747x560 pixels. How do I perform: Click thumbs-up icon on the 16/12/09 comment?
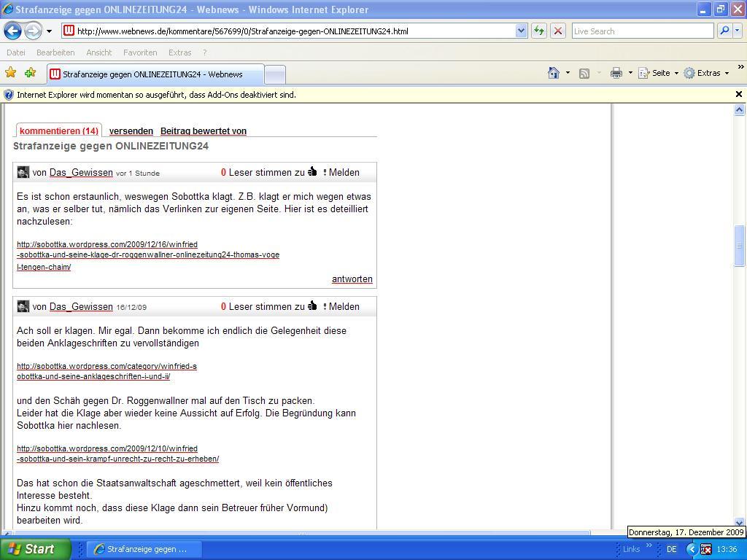point(312,306)
